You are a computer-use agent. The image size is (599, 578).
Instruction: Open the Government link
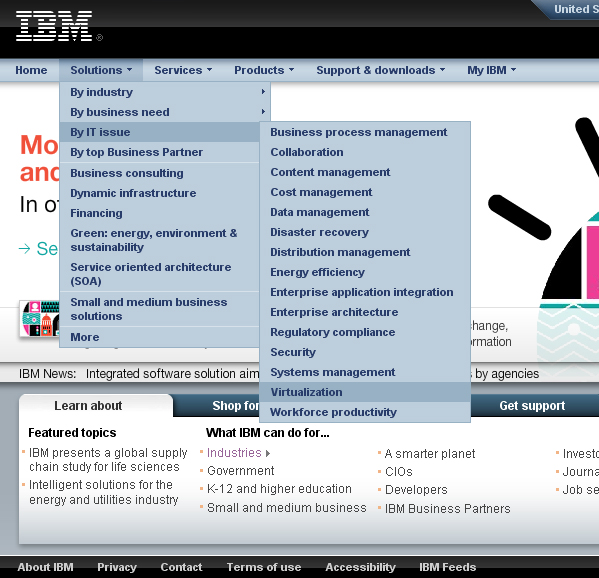[240, 471]
